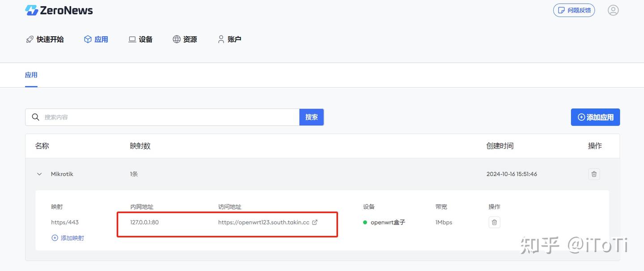Click the 添加映射 link
Screen dimensions: 644x271
coord(68,237)
